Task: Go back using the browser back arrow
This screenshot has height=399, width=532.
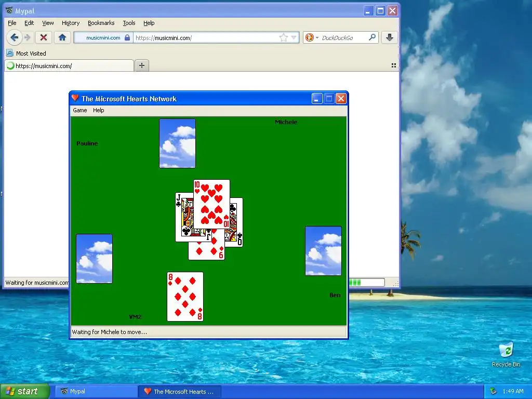Action: [x=14, y=37]
